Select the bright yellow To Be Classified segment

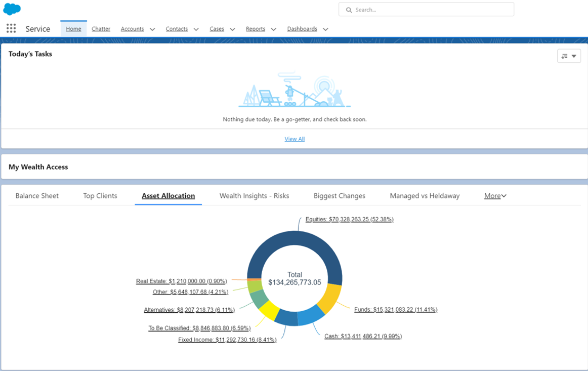point(269,310)
